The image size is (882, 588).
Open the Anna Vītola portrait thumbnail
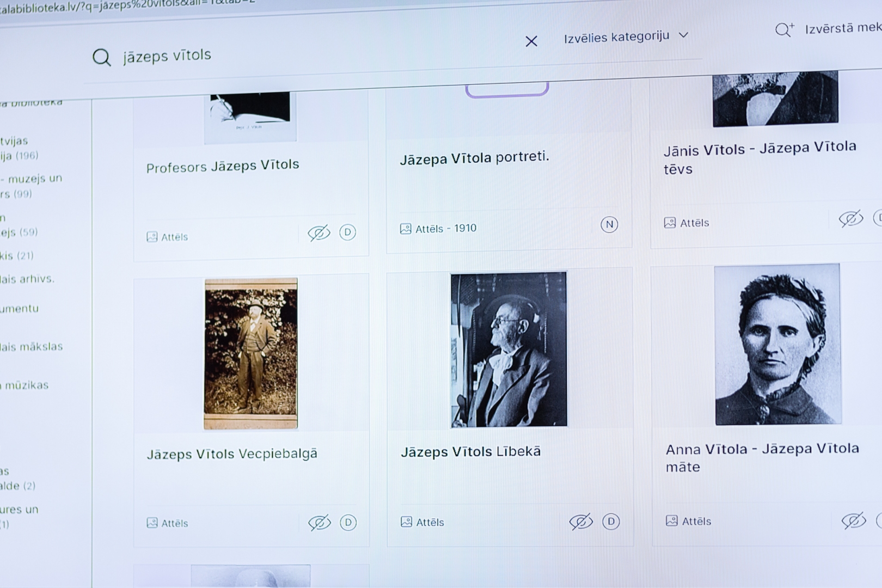[x=777, y=345]
